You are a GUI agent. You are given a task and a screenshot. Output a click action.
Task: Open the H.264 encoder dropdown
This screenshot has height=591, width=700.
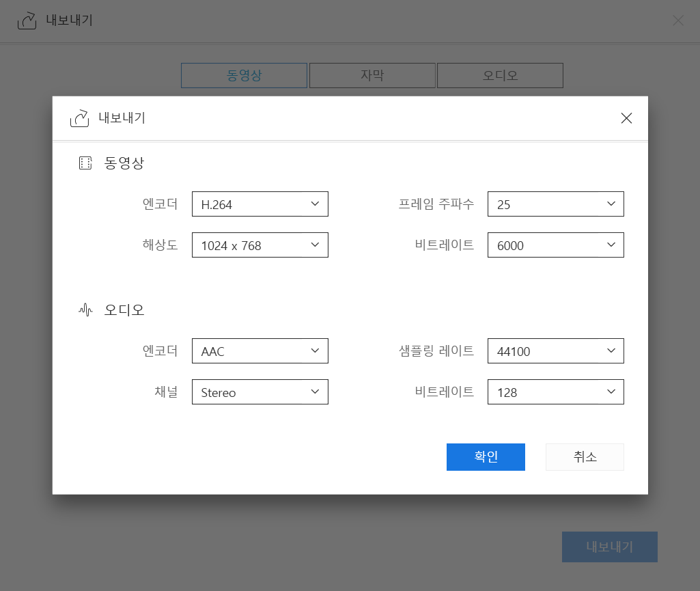point(260,204)
